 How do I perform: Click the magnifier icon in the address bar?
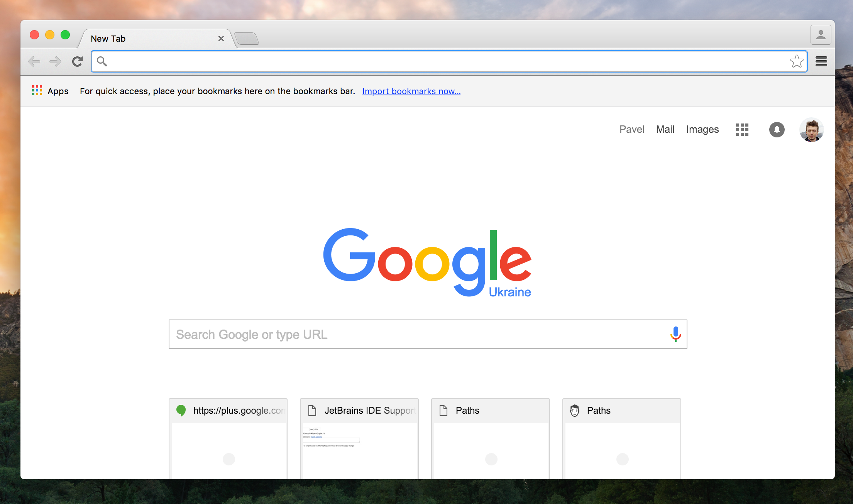[x=102, y=61]
